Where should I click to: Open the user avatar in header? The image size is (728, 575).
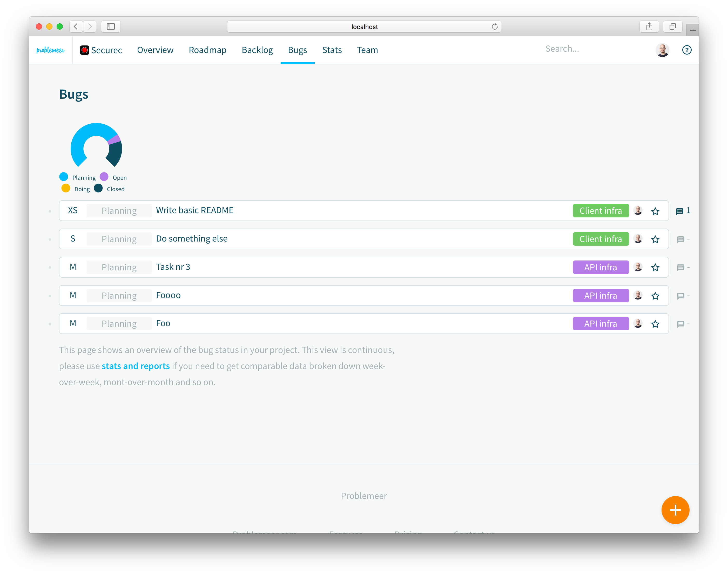[x=662, y=50]
